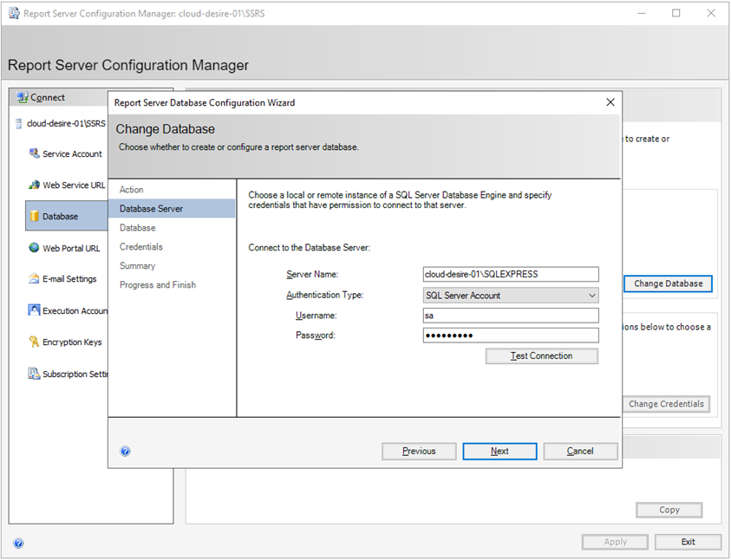
Task: Click Next to continue the wizard
Action: coord(499,451)
